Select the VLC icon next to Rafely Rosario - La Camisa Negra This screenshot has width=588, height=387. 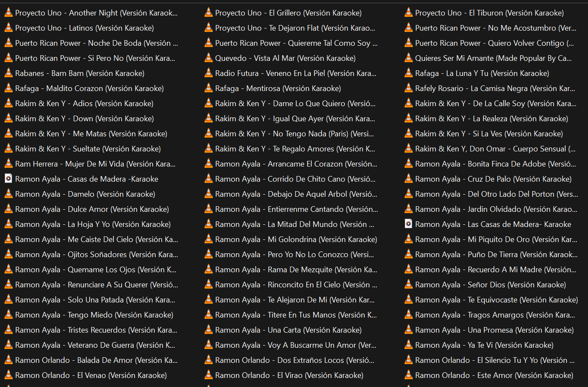point(408,88)
